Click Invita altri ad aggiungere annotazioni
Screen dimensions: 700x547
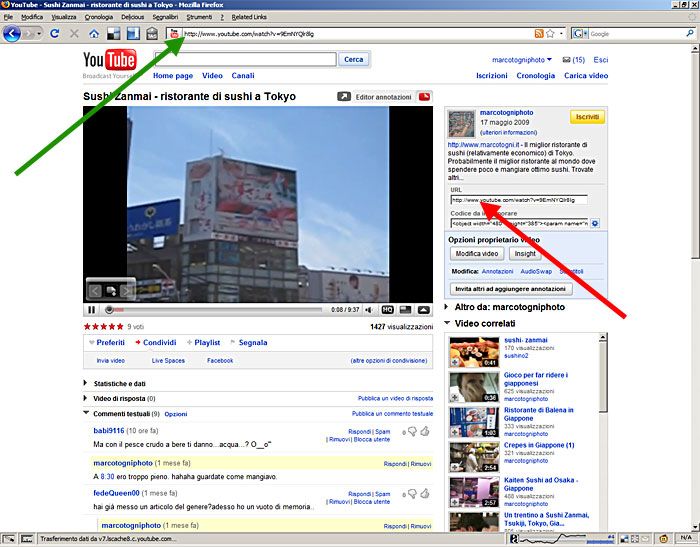click(x=511, y=289)
